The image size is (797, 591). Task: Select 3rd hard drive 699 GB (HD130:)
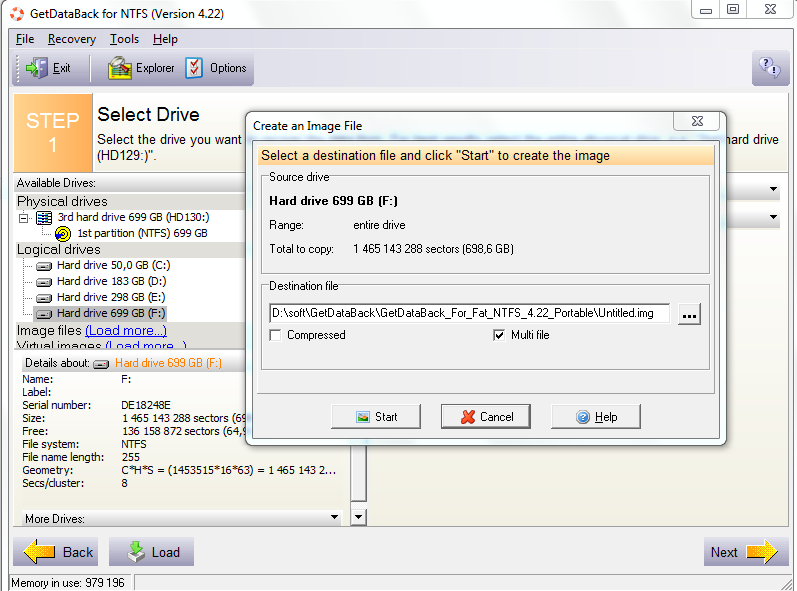point(133,217)
